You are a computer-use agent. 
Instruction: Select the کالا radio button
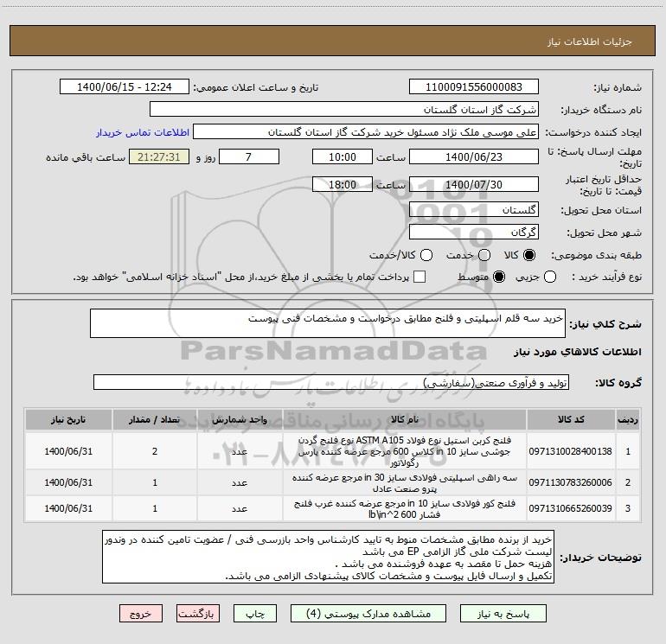click(x=529, y=255)
